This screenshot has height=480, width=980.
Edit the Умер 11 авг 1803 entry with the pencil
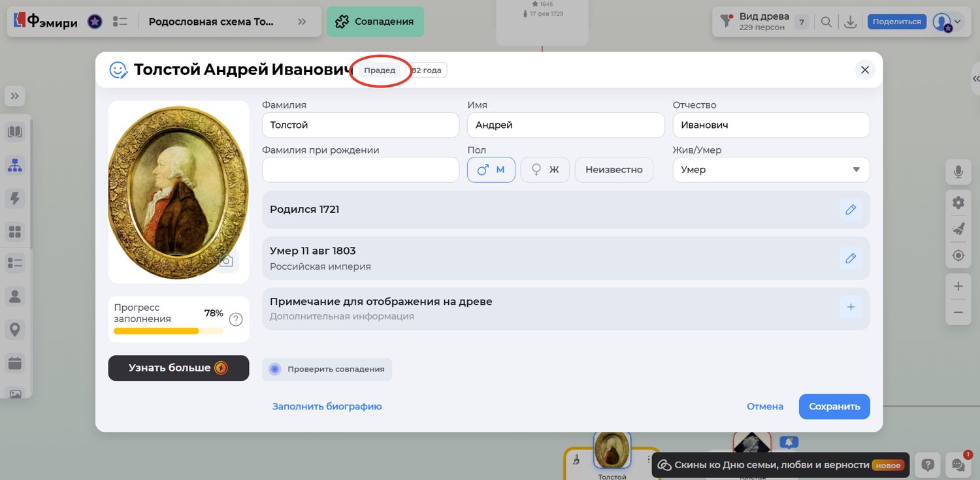click(x=851, y=259)
